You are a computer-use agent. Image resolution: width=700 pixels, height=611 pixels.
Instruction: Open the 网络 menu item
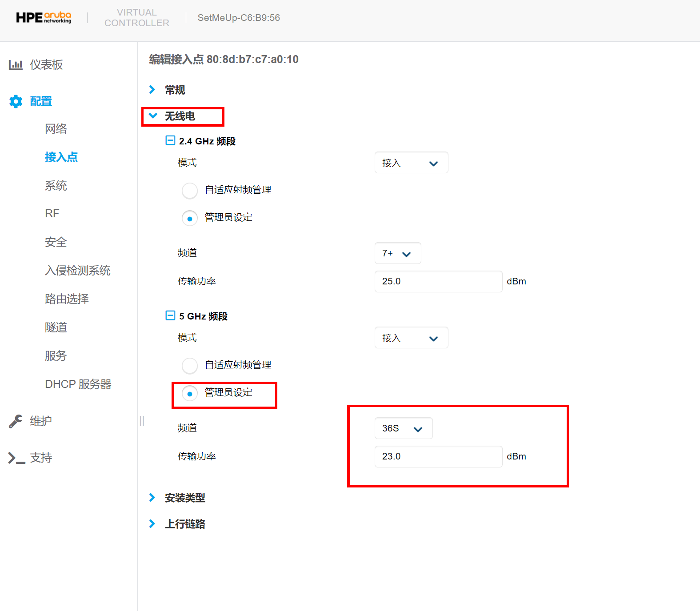tap(56, 129)
